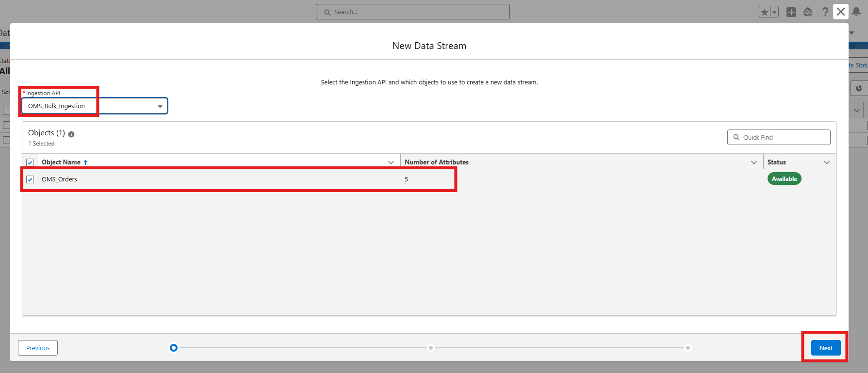
Task: Click the Favorites star icon
Action: pos(765,12)
